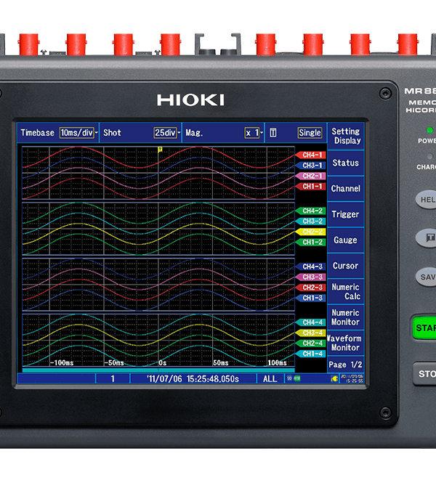Push the green START button
The height and width of the screenshot is (504, 436).
424,328
